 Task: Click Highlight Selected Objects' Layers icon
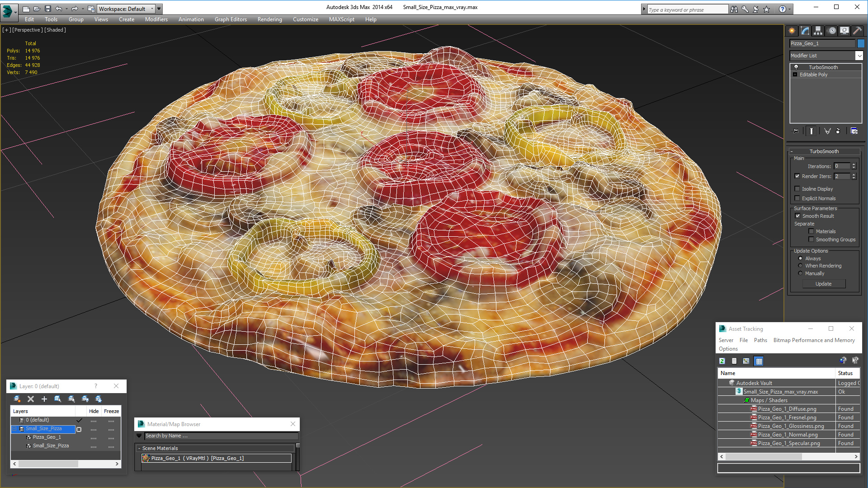point(71,399)
